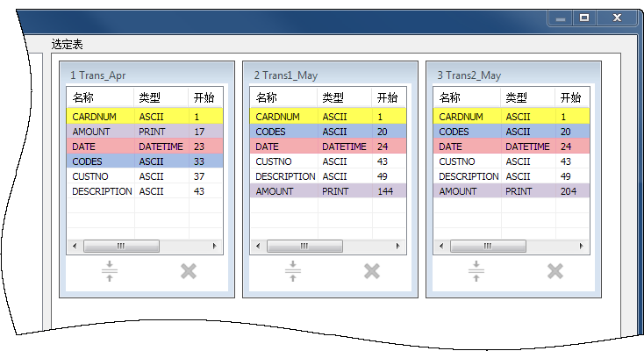Remove the Trans2_May table with X icon
This screenshot has width=644, height=351.
(555, 271)
